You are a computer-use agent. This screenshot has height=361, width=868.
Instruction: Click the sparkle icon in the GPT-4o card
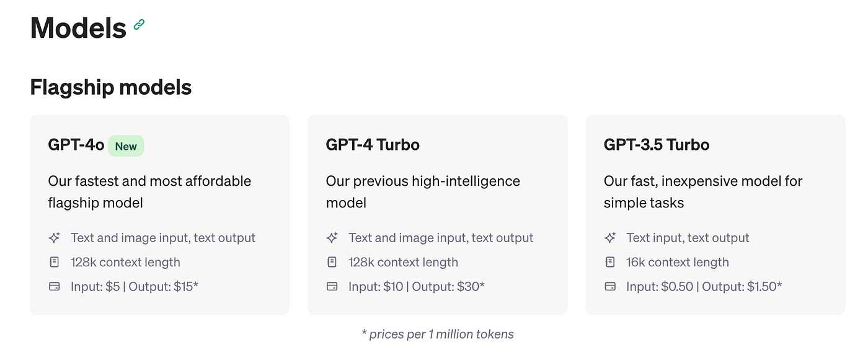(55, 238)
